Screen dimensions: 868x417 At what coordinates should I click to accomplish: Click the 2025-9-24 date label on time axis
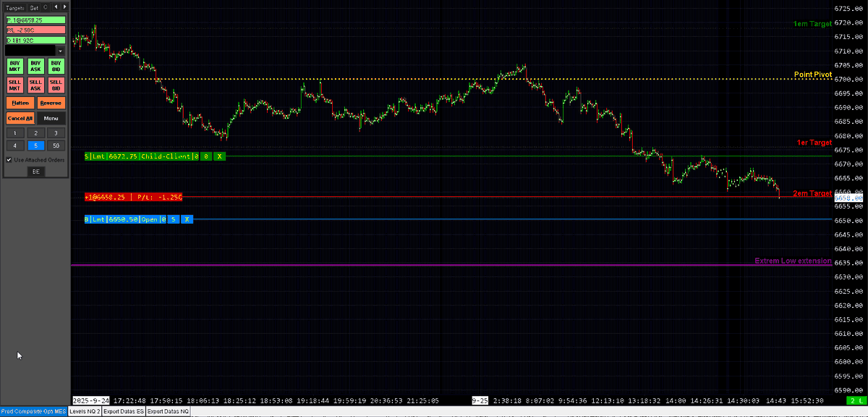coord(90,400)
